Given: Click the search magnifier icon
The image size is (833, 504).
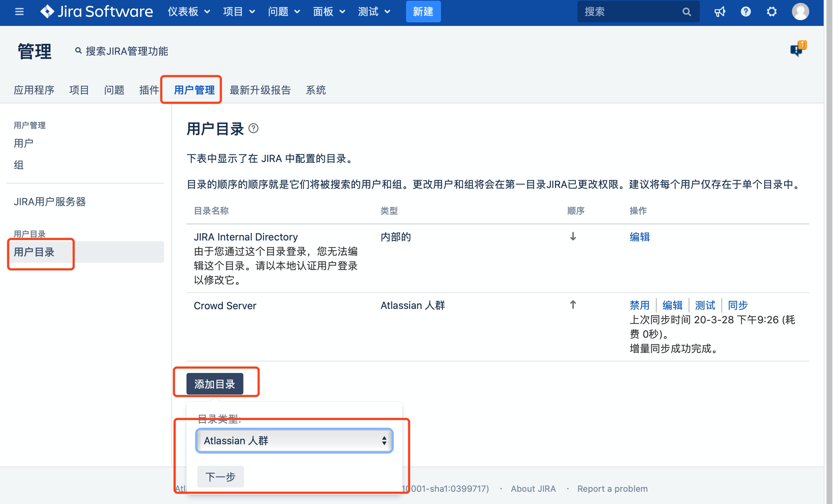Looking at the screenshot, I should [x=686, y=11].
